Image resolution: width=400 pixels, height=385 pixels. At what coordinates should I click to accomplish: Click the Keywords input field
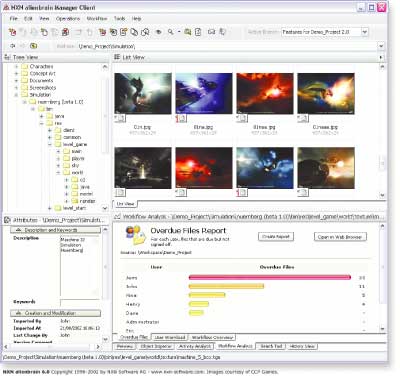coord(80,302)
